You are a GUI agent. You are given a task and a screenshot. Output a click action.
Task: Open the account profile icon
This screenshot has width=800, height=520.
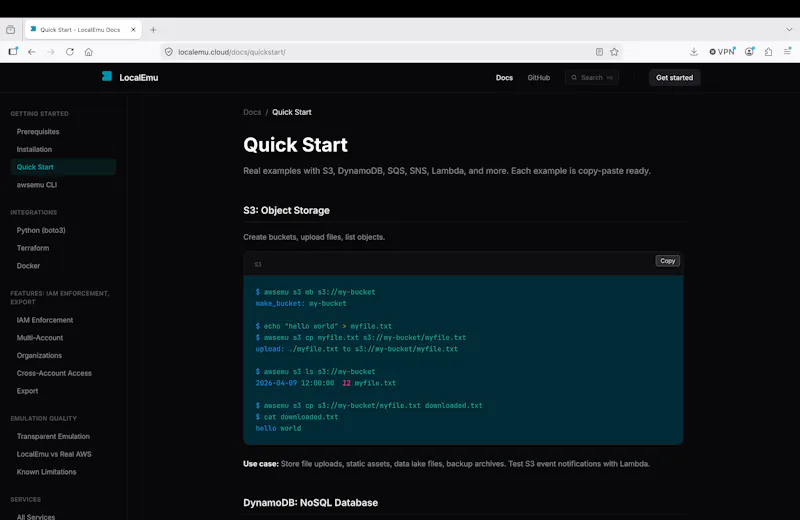[x=749, y=52]
